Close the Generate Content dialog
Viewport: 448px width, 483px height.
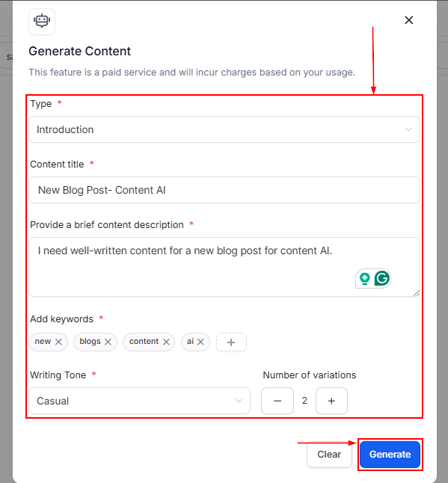point(408,20)
